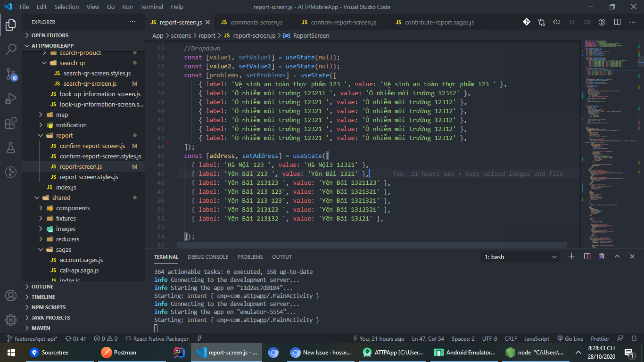This screenshot has height=362, width=644.
Task: Open the Extensions view
Action: 11,123
